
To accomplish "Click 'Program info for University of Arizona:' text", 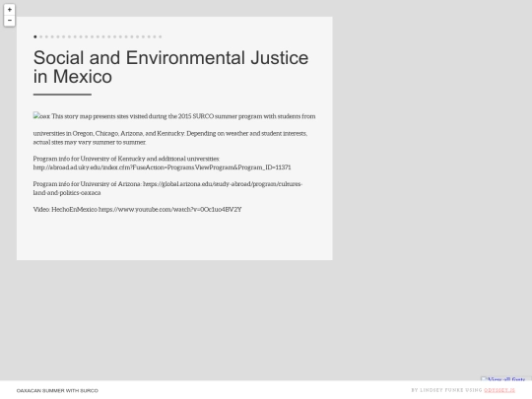I will point(88,184).
